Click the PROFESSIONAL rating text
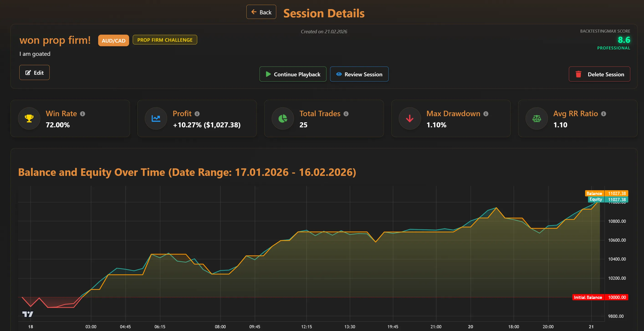Screen dimensions: 644x331 (x=613, y=48)
